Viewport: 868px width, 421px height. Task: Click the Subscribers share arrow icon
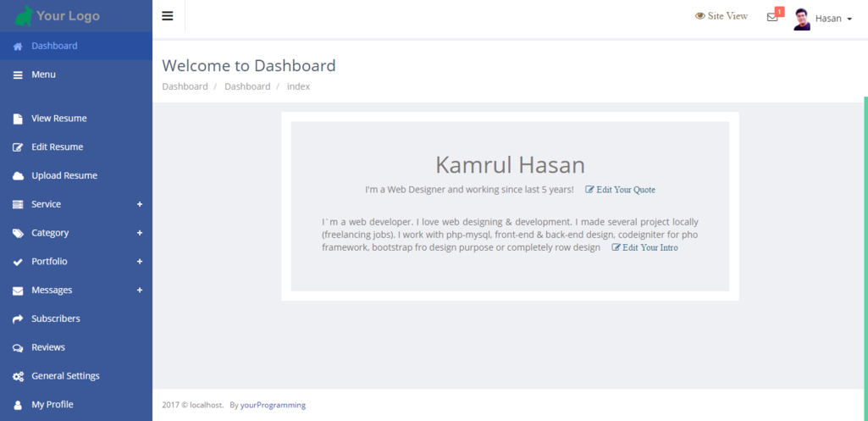tap(18, 319)
